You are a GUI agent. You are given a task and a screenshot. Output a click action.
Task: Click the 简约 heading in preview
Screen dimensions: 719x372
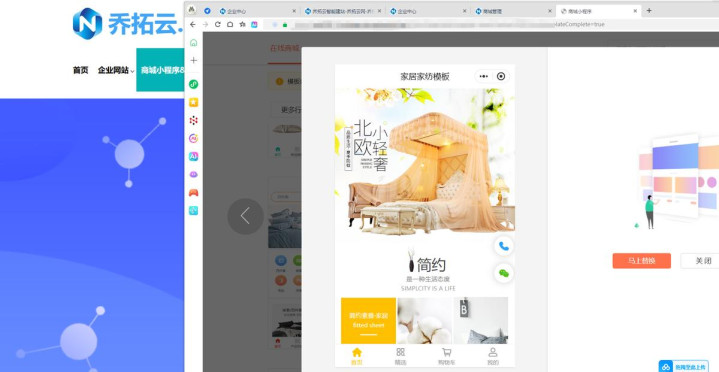[431, 265]
